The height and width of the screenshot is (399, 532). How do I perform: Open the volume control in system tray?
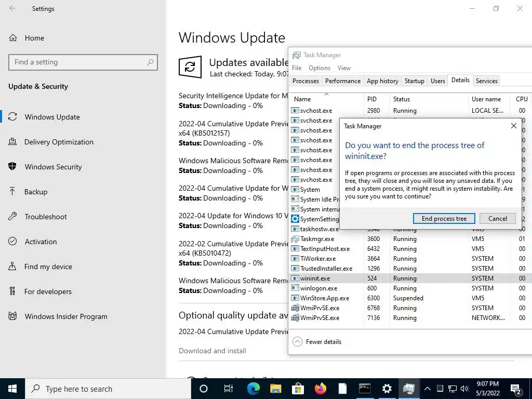tap(464, 389)
